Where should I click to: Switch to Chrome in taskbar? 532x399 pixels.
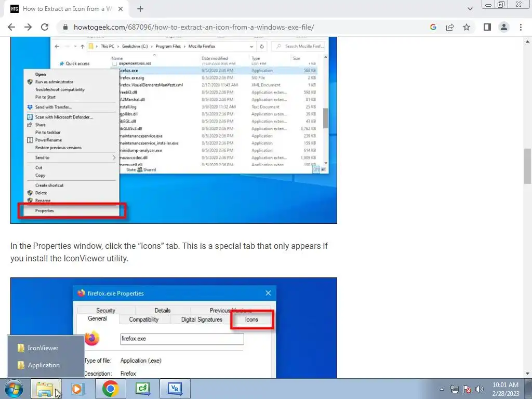point(110,389)
